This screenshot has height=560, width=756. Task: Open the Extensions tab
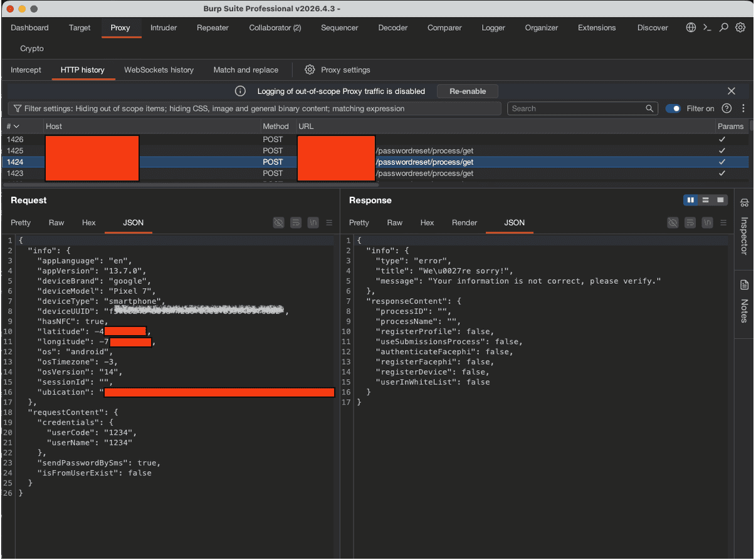click(x=597, y=28)
